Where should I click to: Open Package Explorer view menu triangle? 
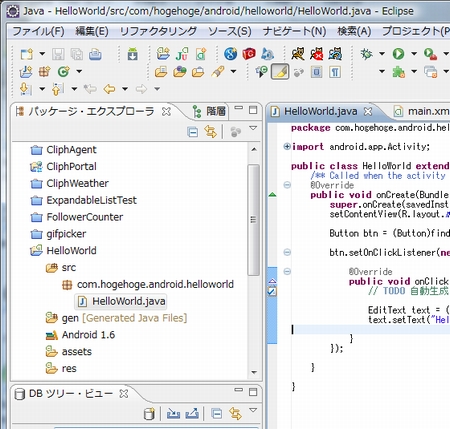[x=253, y=128]
